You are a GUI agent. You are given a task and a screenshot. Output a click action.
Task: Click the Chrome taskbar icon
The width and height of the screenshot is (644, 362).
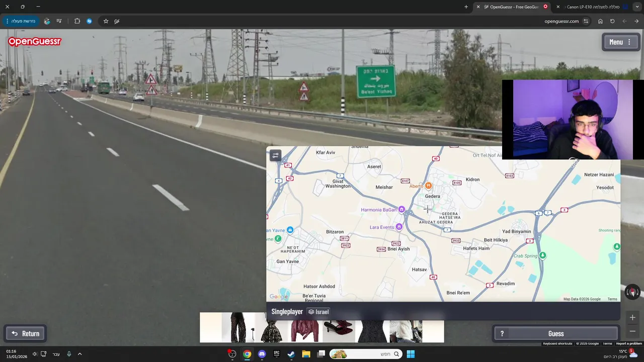tap(247, 354)
